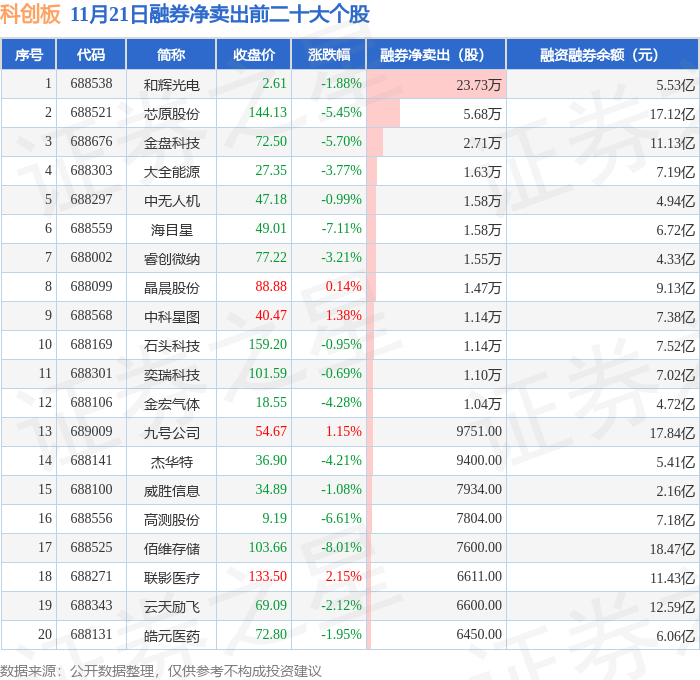Select stock name 海目星
Image resolution: width=700 pixels, height=680 pixels.
pyautogui.click(x=171, y=230)
